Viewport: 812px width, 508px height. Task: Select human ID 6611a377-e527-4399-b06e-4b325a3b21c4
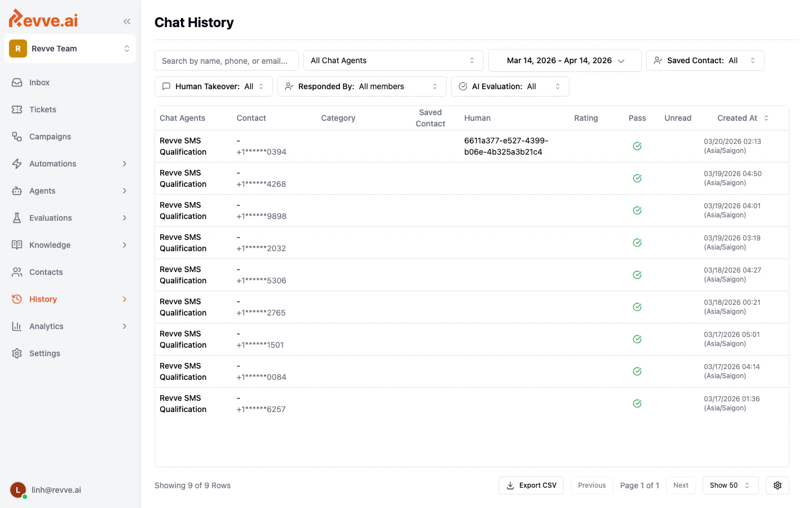tap(506, 146)
